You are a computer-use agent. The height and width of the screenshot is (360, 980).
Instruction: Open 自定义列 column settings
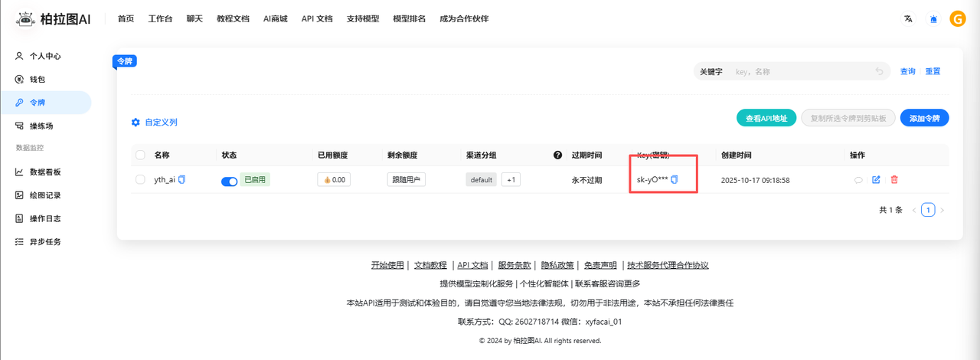(x=155, y=123)
